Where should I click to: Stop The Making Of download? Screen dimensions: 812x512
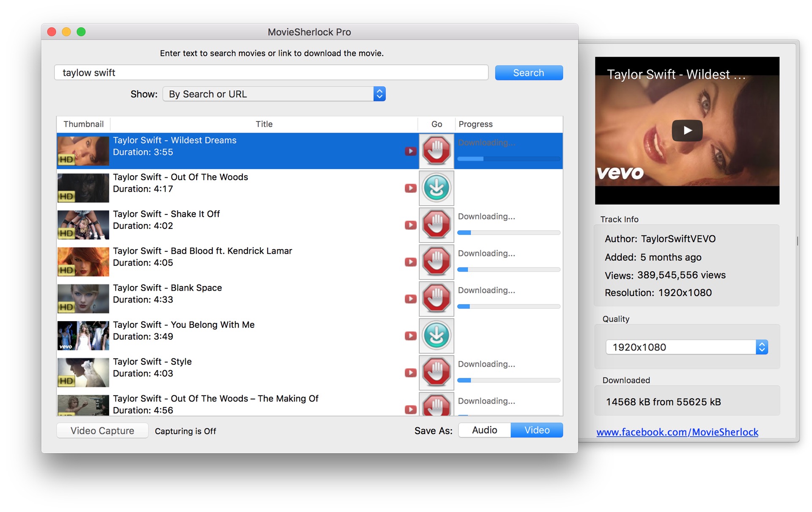(436, 404)
